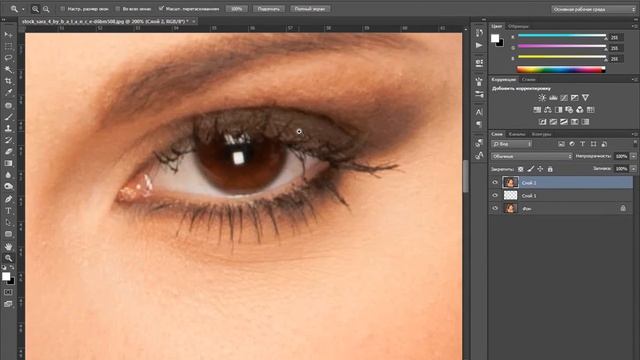Switch to the Paths tab
This screenshot has height=360, width=640.
[541, 134]
